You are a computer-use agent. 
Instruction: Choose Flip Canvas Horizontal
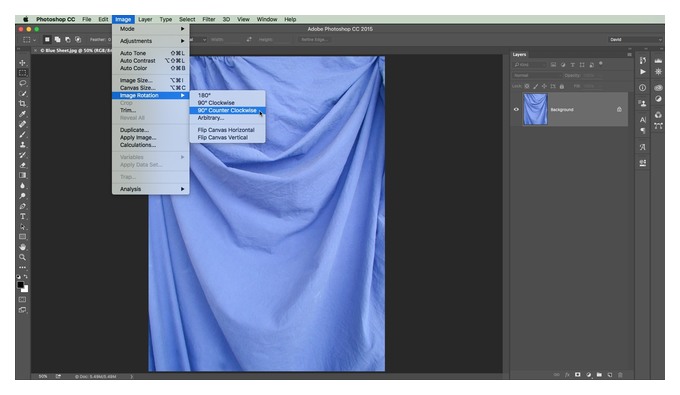227,130
